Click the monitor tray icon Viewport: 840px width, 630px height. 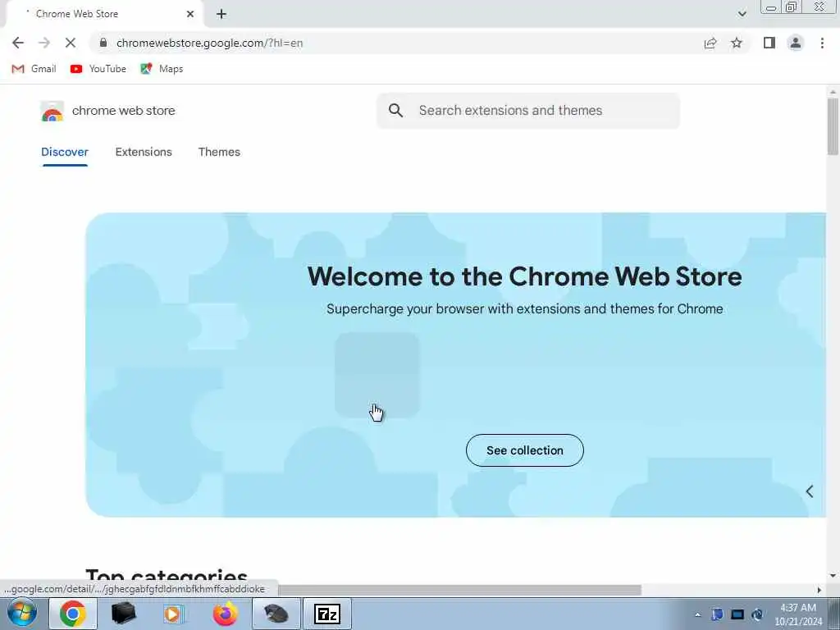pos(737,614)
